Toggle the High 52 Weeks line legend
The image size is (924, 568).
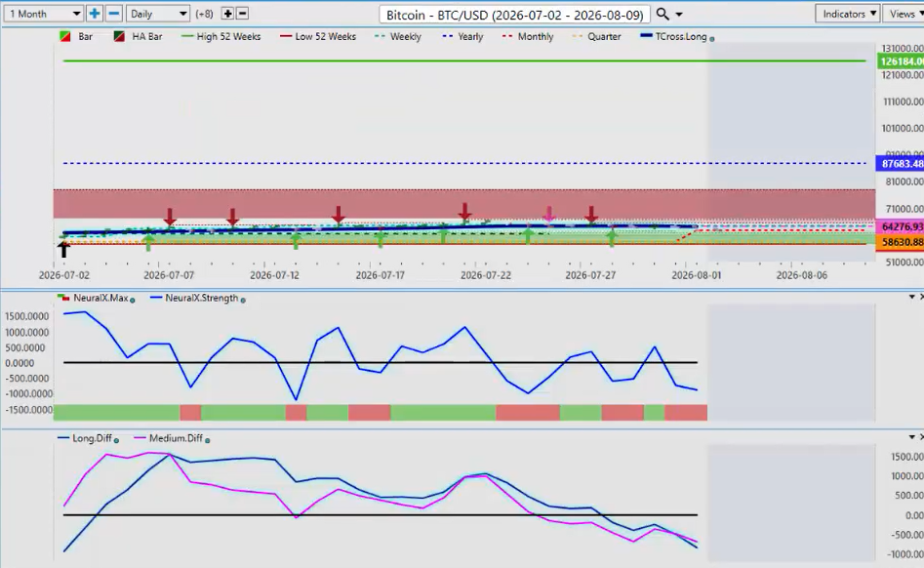(221, 36)
